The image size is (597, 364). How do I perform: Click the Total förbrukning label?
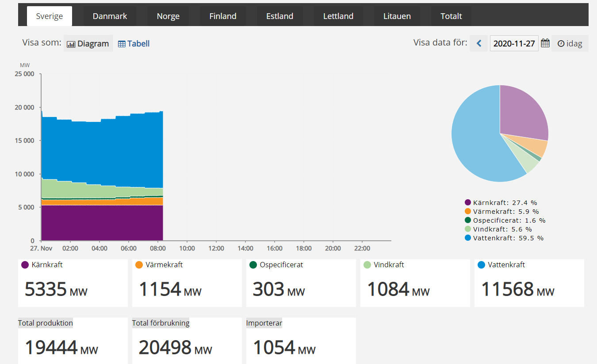click(x=161, y=323)
